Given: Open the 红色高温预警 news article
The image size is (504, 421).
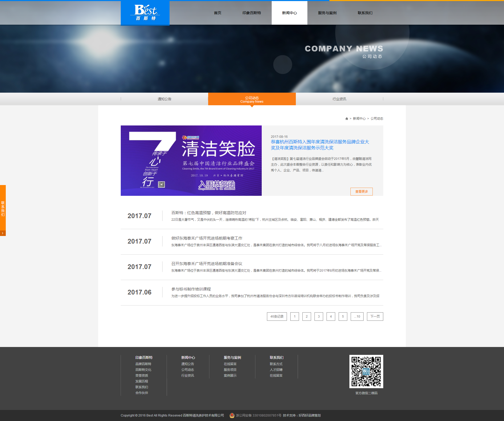Looking at the screenshot, I should 209,213.
